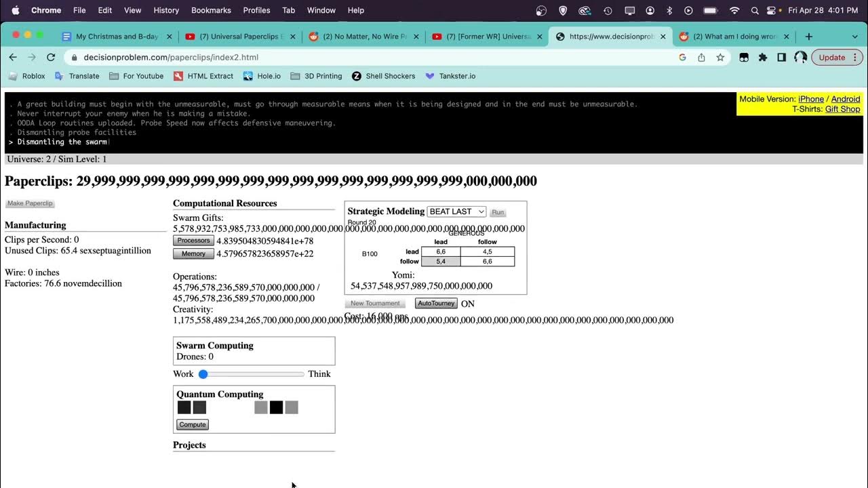The height and width of the screenshot is (488, 868).
Task: Open a new Chrome tab
Action: click(808, 37)
